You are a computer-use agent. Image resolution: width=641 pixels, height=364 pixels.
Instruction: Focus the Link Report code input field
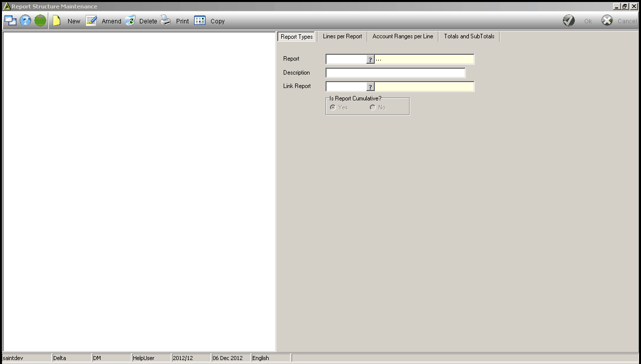[x=346, y=87]
